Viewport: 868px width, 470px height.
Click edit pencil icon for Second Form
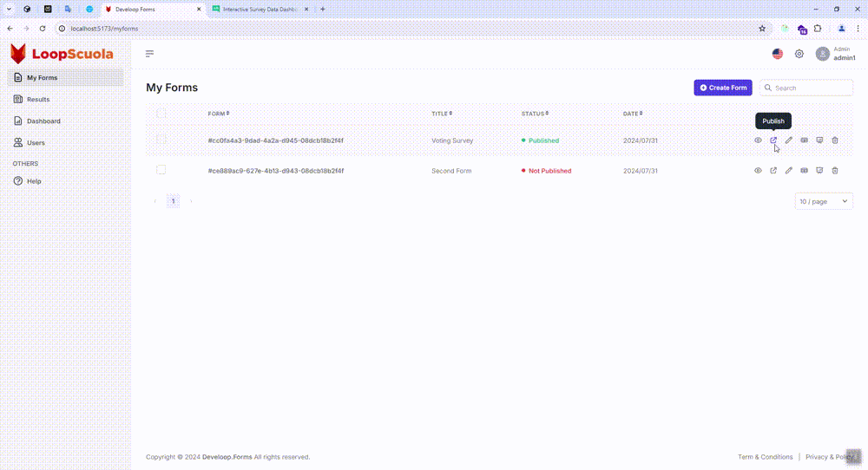[x=789, y=171]
